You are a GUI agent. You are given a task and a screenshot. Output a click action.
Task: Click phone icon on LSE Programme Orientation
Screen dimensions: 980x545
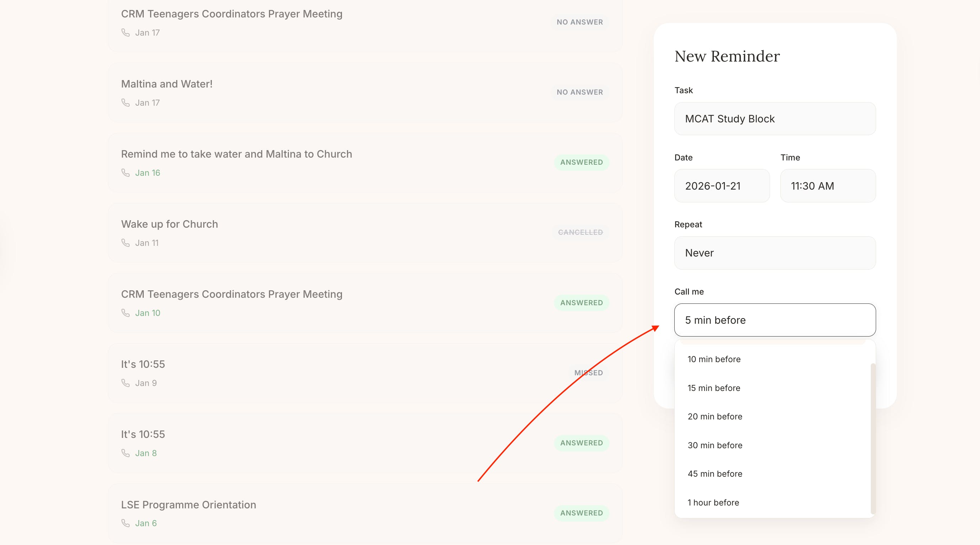(125, 523)
